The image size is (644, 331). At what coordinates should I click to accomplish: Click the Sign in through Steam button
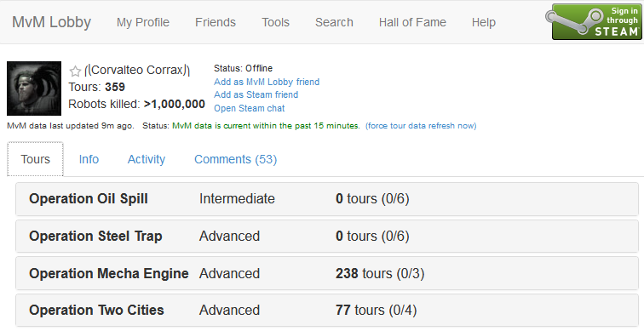point(594,22)
